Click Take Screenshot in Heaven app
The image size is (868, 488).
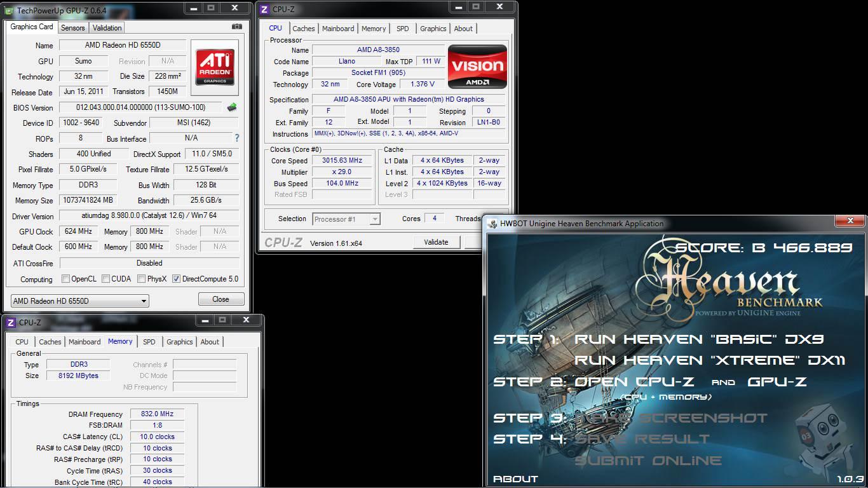671,418
